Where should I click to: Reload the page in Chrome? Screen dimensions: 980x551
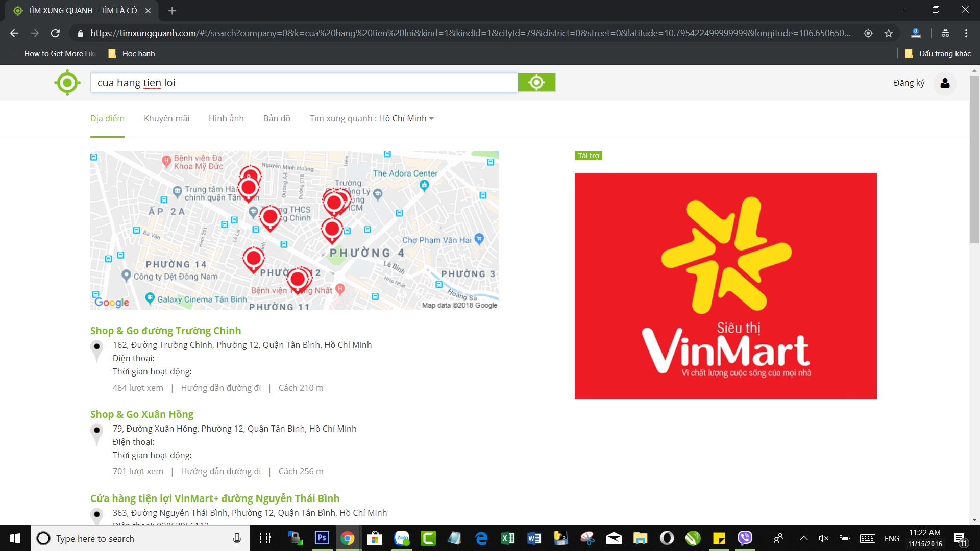click(x=55, y=33)
